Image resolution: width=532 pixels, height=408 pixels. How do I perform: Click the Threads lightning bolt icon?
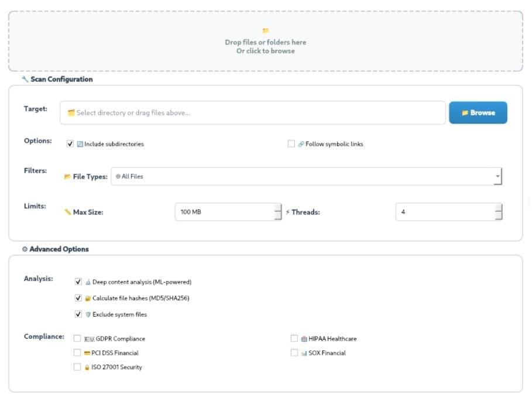tap(287, 212)
